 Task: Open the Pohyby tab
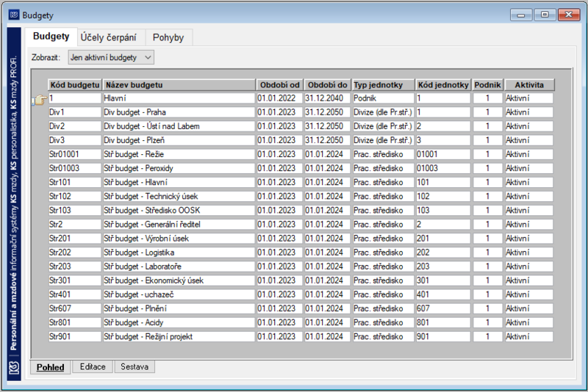[x=168, y=37]
